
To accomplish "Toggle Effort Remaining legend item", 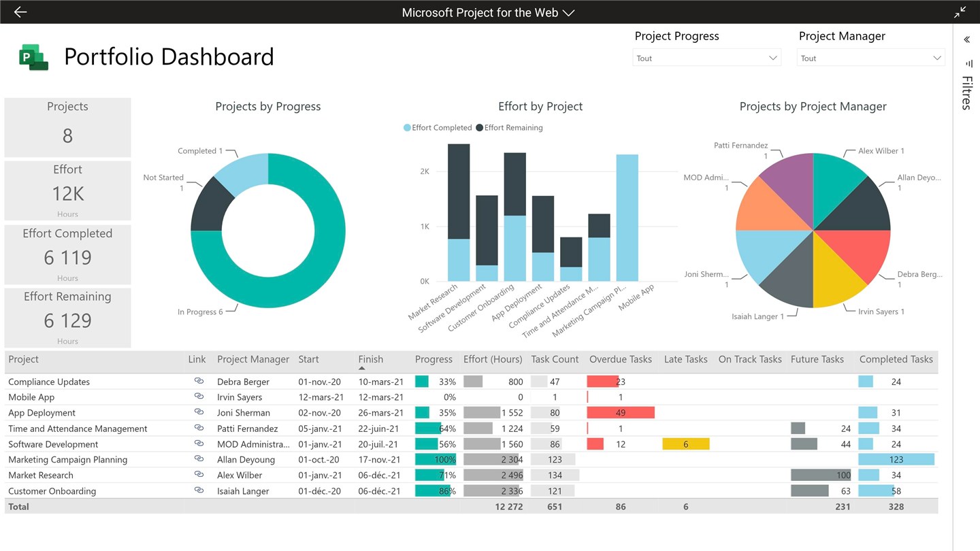I will (509, 127).
